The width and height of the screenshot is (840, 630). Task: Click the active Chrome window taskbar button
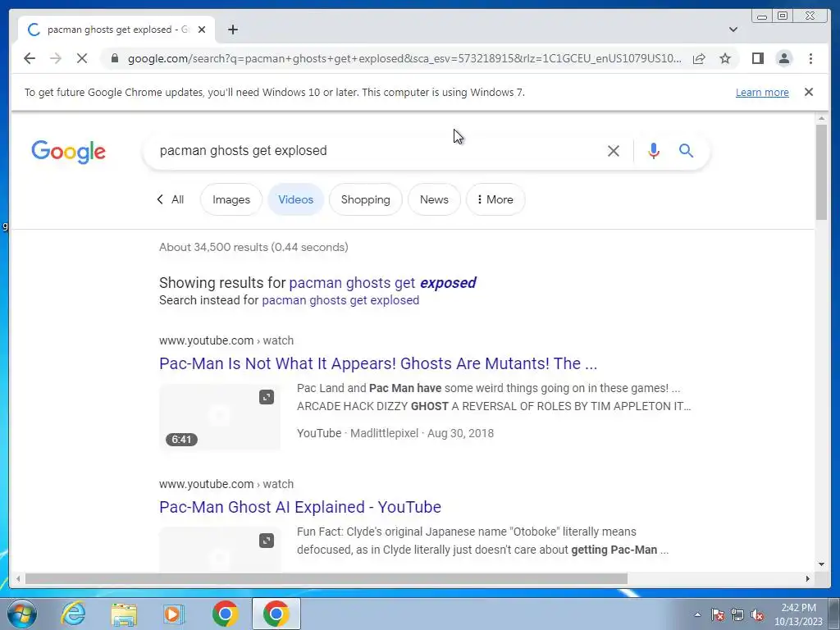click(276, 614)
